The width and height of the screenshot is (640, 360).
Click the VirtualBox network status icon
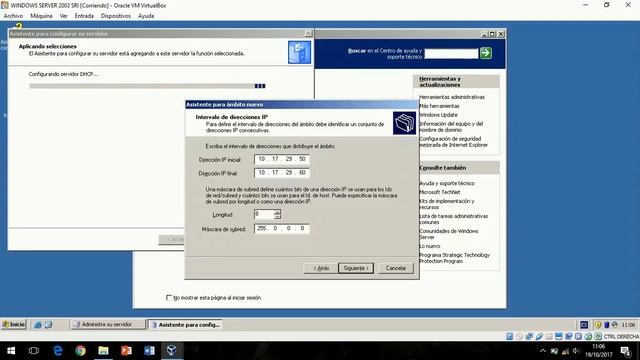[x=529, y=336]
